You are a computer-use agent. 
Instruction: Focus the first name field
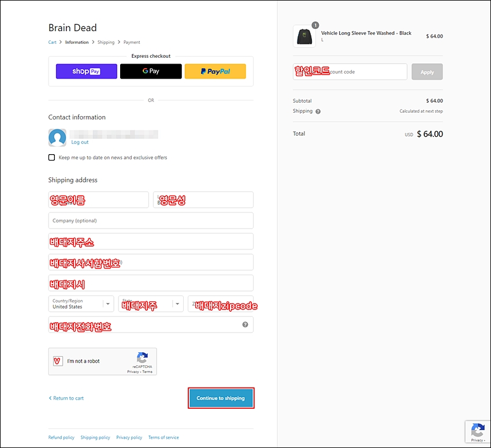(x=98, y=200)
